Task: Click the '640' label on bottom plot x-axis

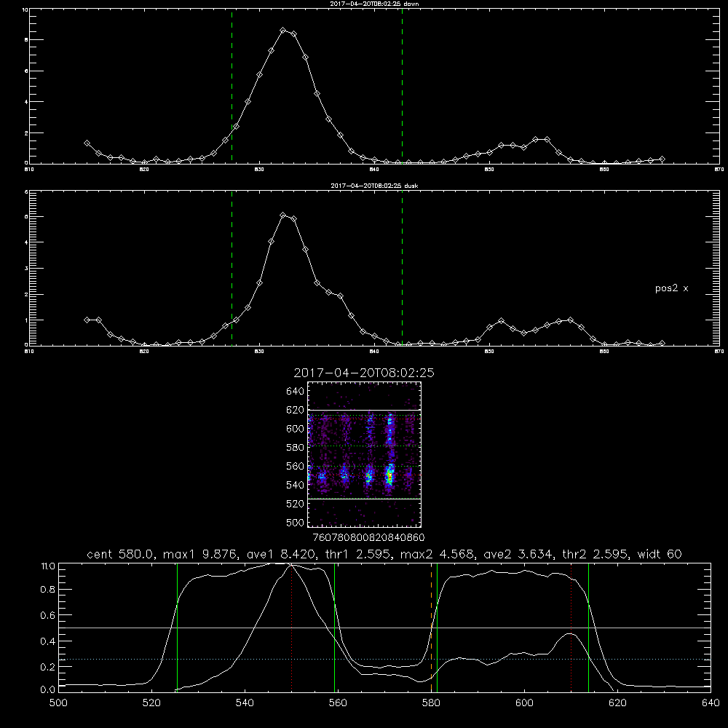Action: (711, 703)
